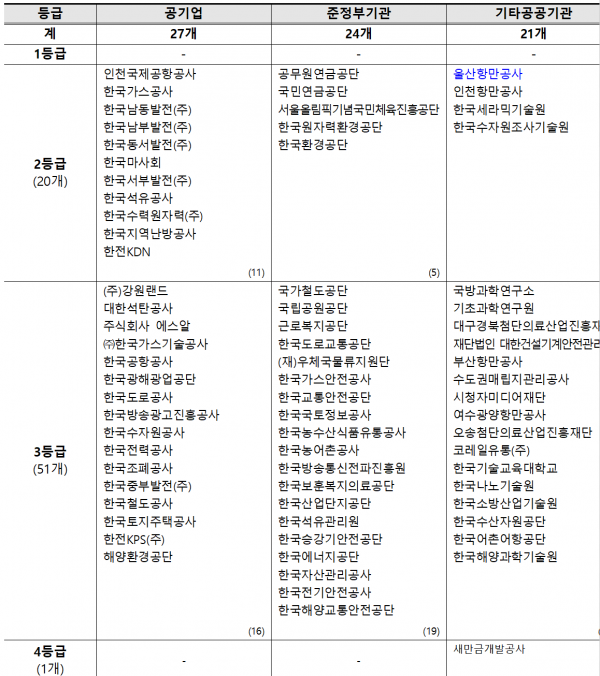The image size is (600, 676).
Task: Select the 21개 total cell
Action: 534,34
